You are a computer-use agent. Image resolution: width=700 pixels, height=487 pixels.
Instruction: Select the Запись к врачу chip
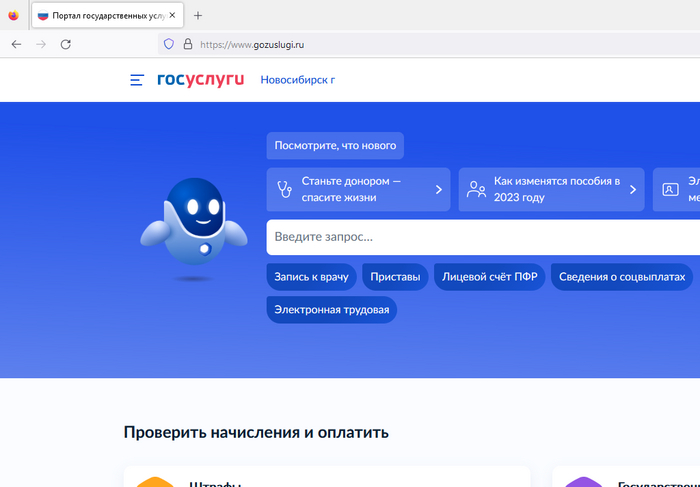click(311, 277)
